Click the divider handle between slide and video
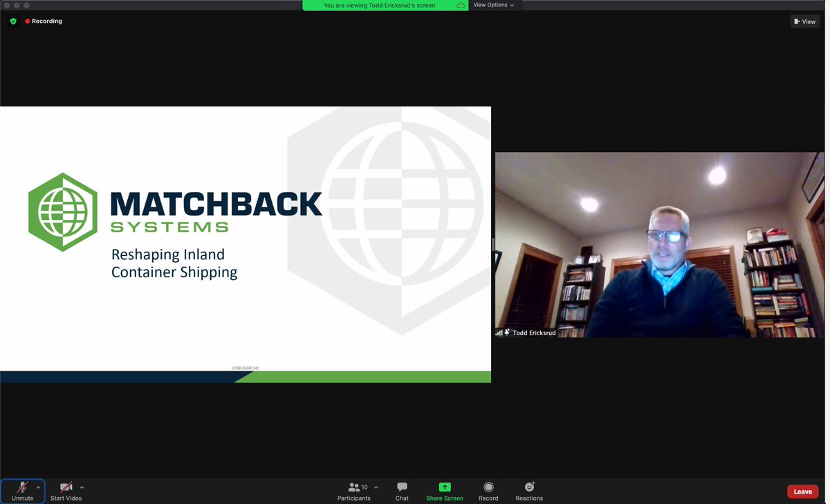Viewport: 830px width, 504px height. tap(493, 245)
